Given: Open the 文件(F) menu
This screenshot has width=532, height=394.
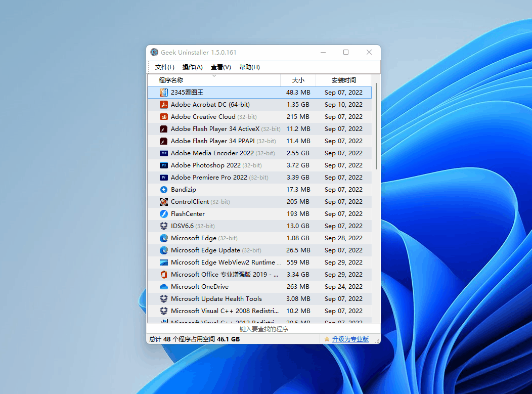Looking at the screenshot, I should point(164,67).
